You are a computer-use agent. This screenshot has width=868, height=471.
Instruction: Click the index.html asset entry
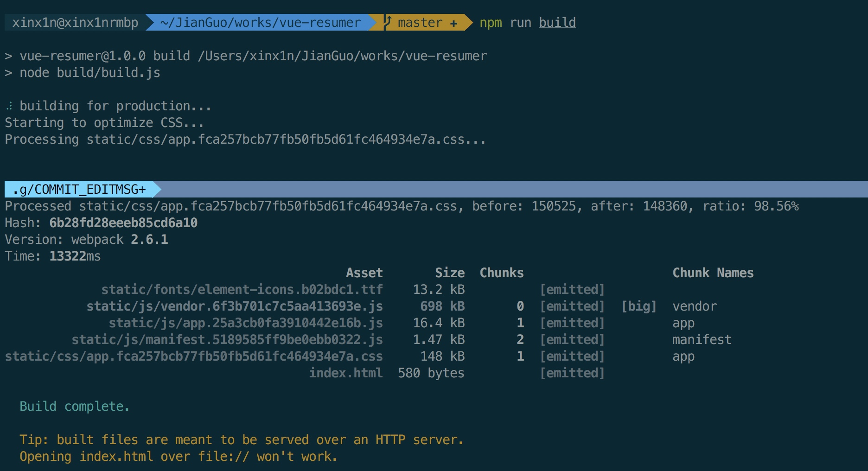click(346, 373)
